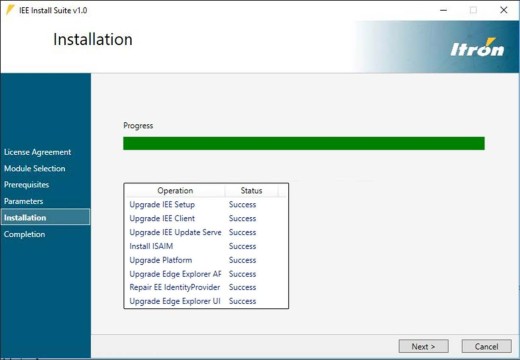Screen dimensions: 520x360
Task: Select the Upgrade IEE Client row
Action: [x=206, y=218]
